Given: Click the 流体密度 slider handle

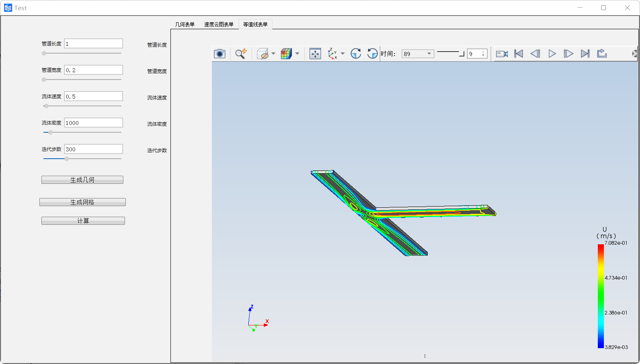Looking at the screenshot, I should pos(50,132).
